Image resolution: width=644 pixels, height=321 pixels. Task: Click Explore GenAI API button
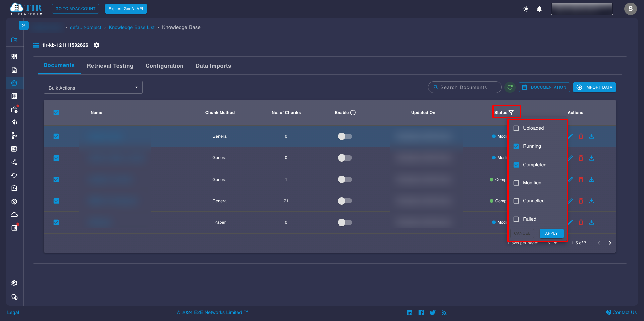point(126,9)
